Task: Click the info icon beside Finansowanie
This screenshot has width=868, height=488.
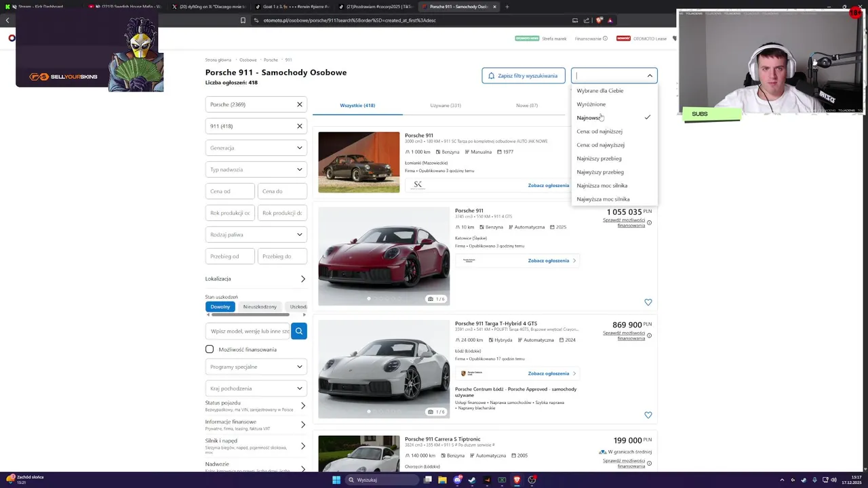Action: (605, 39)
